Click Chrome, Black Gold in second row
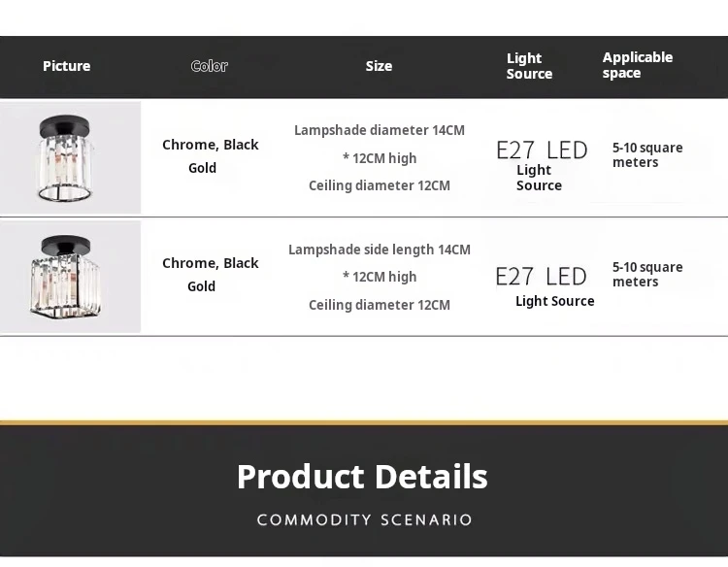 211,275
